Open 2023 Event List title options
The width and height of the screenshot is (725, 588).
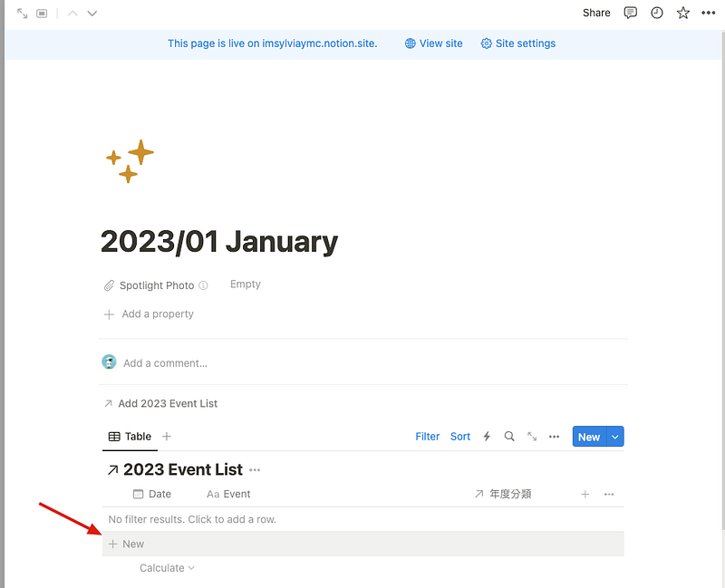coord(255,470)
